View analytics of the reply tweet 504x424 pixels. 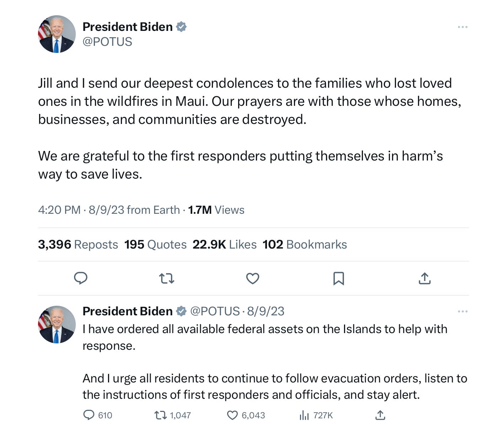[305, 415]
